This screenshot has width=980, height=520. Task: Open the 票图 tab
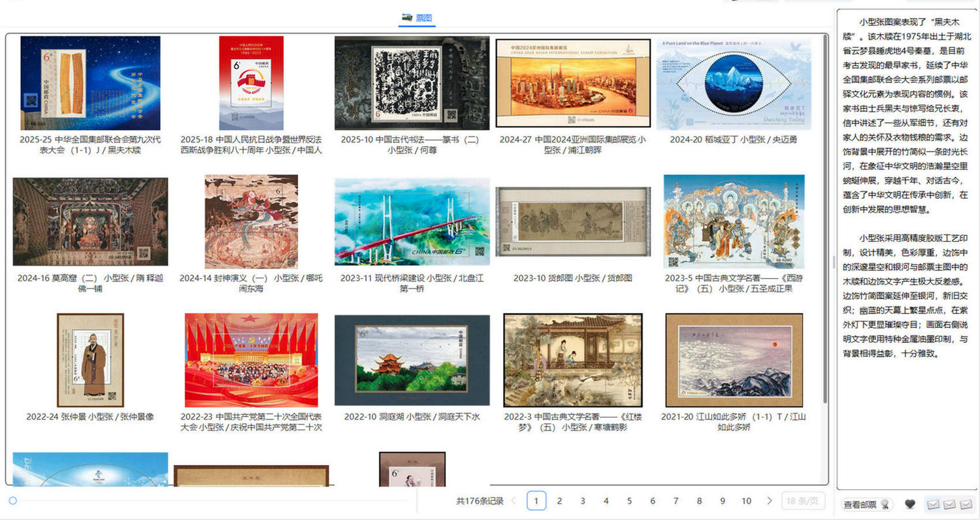pos(417,18)
